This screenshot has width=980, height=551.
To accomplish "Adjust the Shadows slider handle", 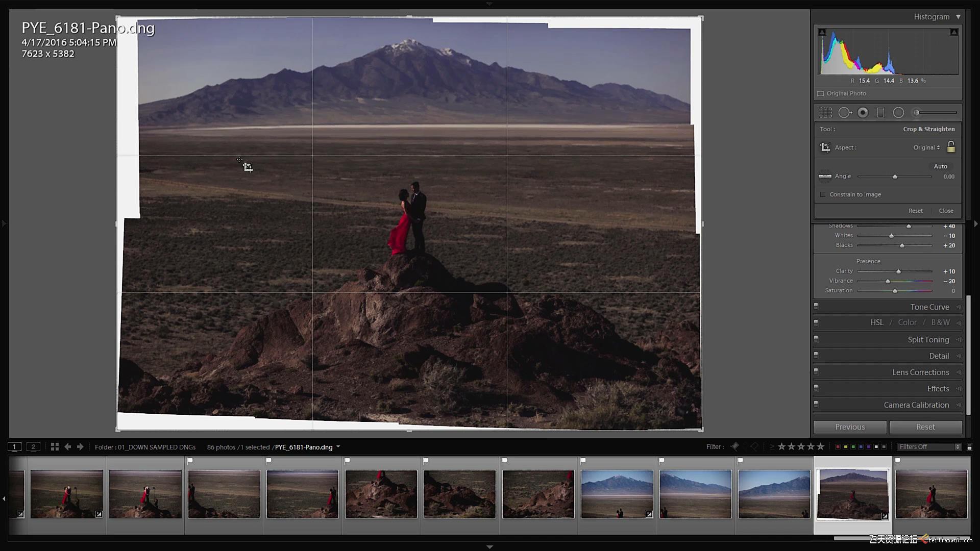I will tap(909, 226).
